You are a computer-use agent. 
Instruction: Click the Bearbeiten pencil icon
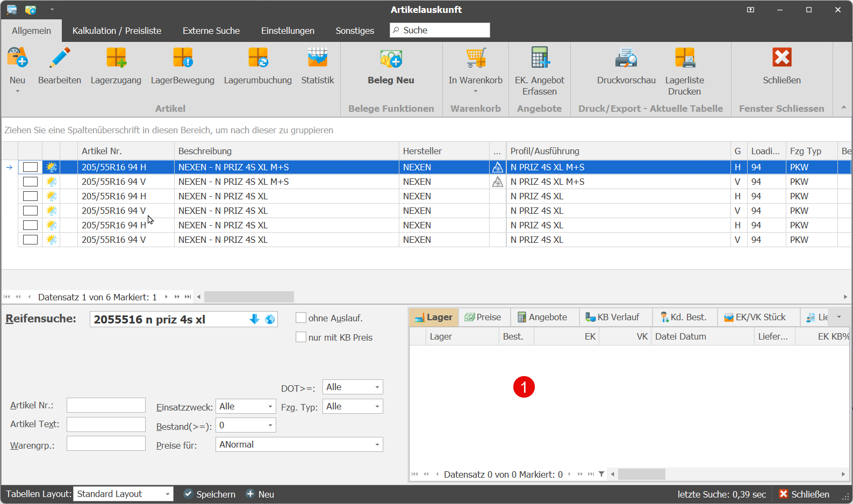click(60, 58)
